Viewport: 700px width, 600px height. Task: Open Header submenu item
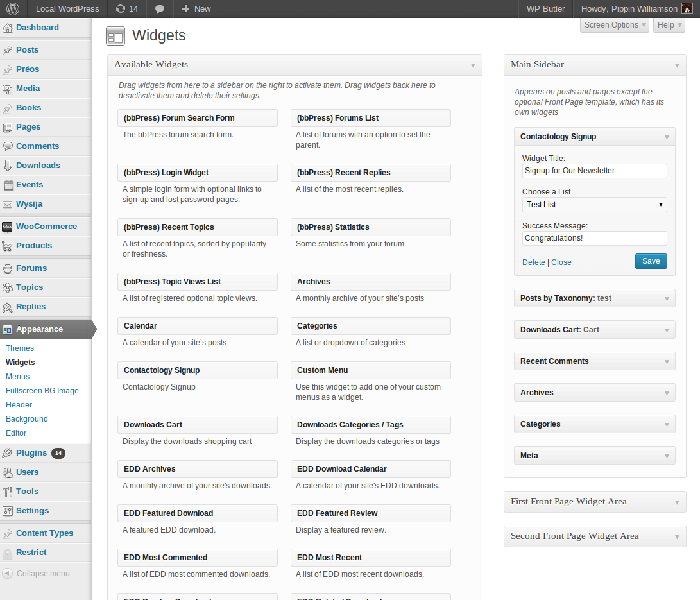[19, 405]
